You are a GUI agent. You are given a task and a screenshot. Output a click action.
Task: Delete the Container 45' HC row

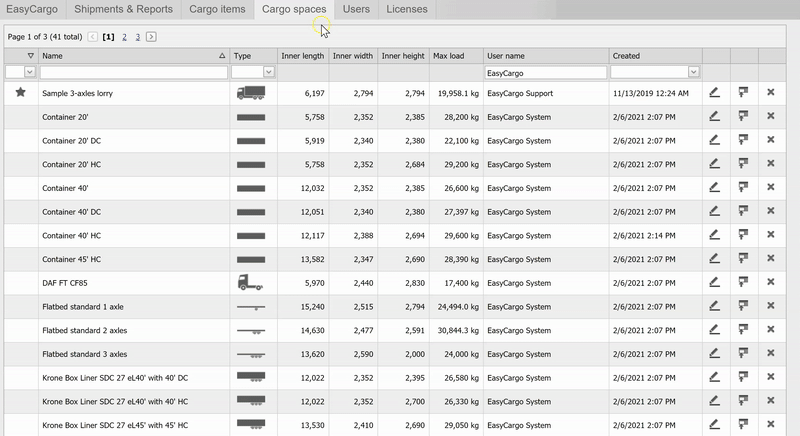tap(770, 259)
